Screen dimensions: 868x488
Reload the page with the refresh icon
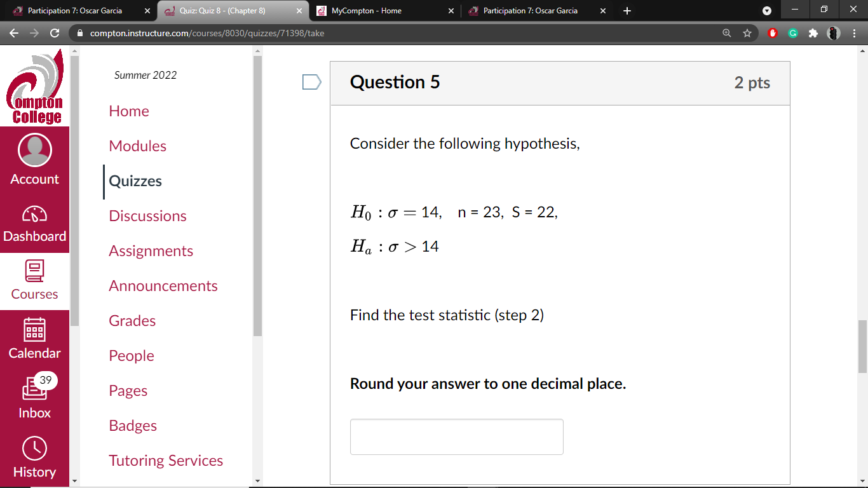(55, 33)
